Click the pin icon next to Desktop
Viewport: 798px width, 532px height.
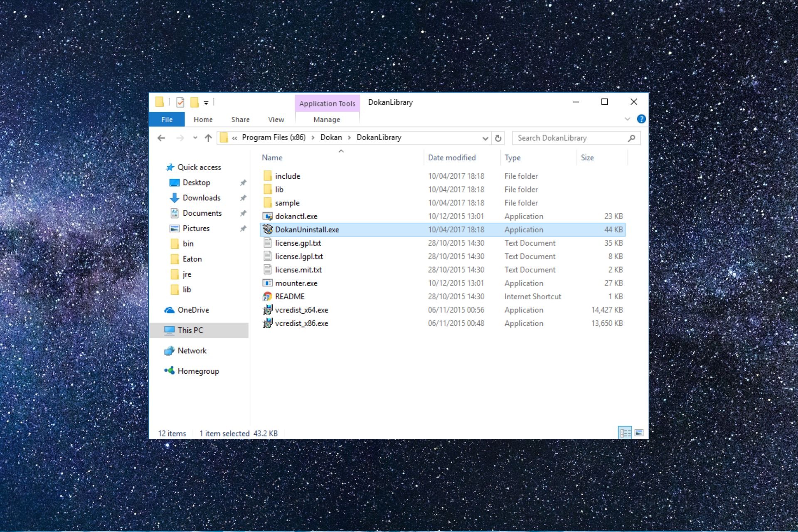(x=243, y=182)
